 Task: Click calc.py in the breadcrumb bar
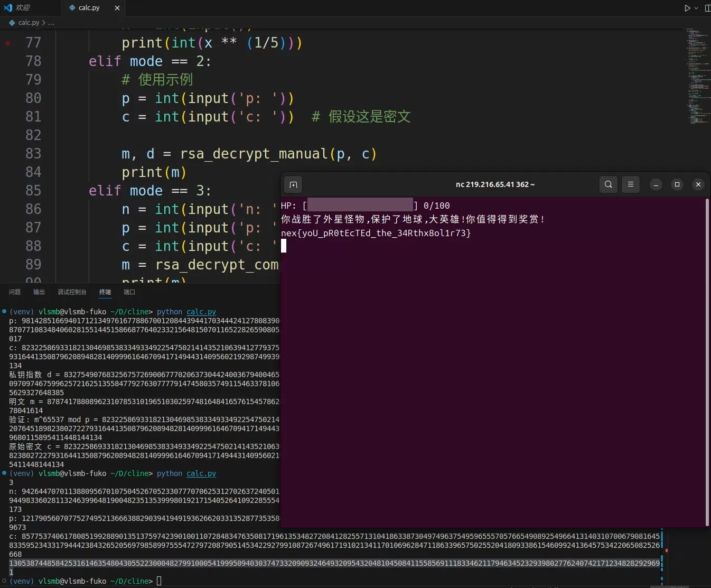click(29, 23)
